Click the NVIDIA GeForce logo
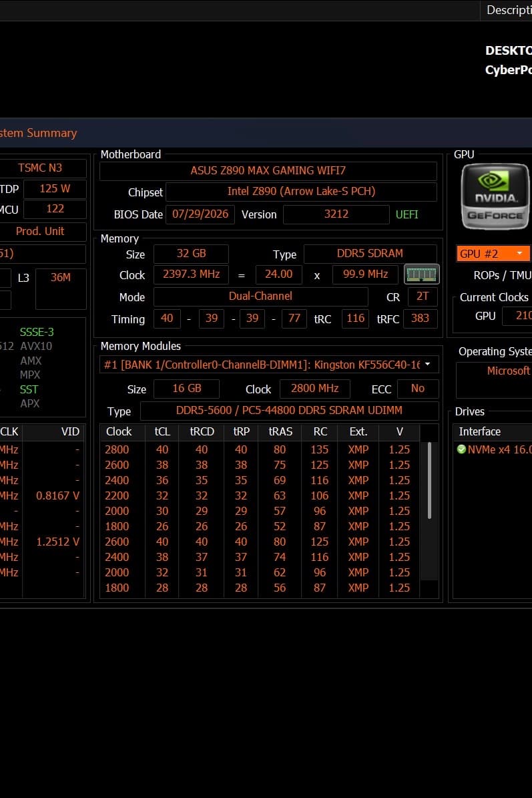The width and height of the screenshot is (532, 798). 495,196
